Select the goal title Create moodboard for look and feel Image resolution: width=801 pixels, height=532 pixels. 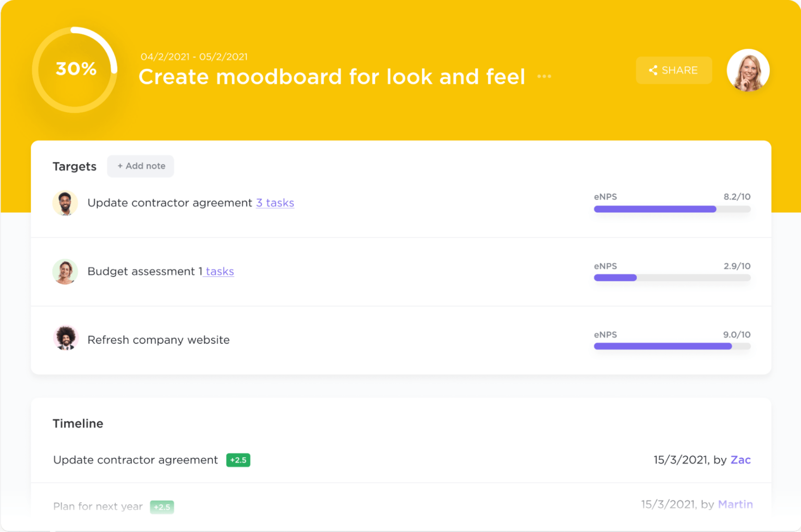332,77
